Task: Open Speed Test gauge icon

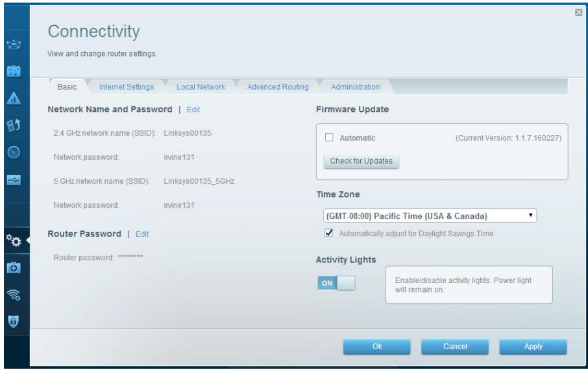Action: point(14,153)
